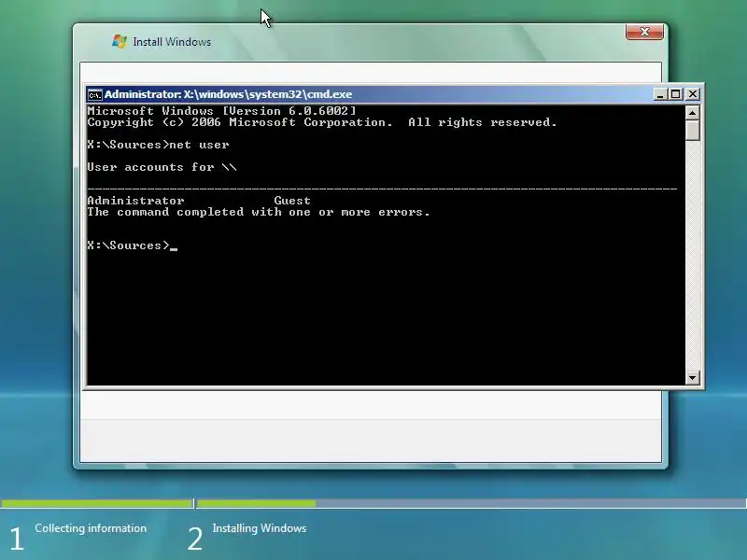Click the scroll up arrow in command prompt
Image resolution: width=747 pixels, height=560 pixels.
click(x=692, y=112)
